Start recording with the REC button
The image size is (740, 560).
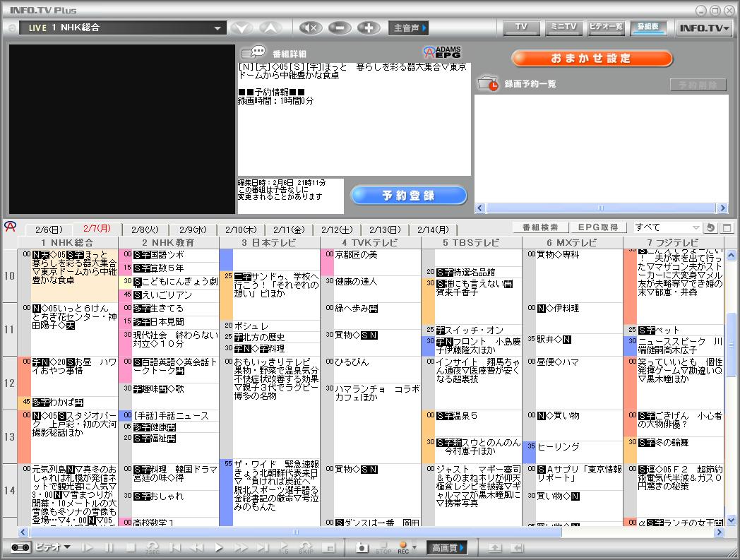tap(403, 548)
